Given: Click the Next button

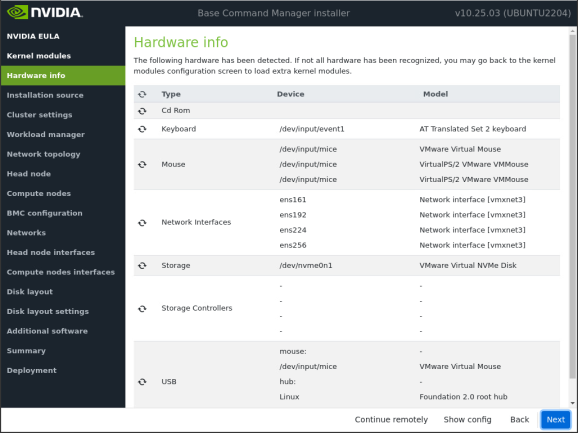Looking at the screenshot, I should pyautogui.click(x=556, y=419).
